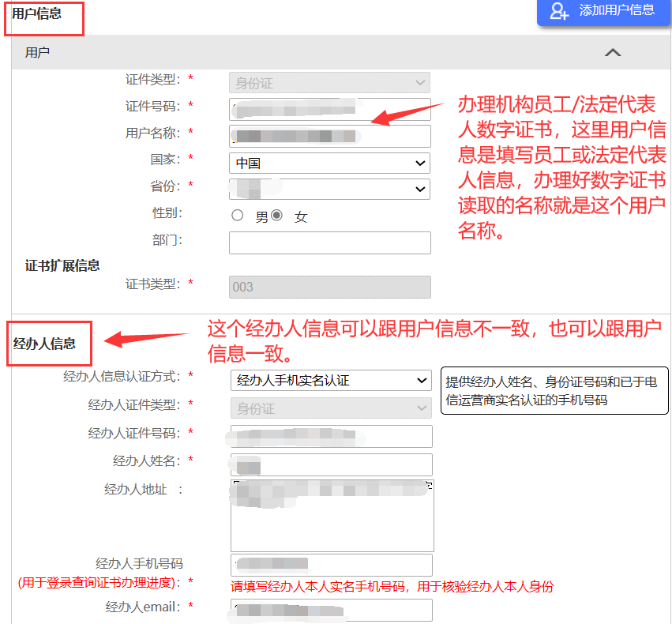The width and height of the screenshot is (672, 624).
Task: Open the 省份 dropdown
Action: coord(329,190)
